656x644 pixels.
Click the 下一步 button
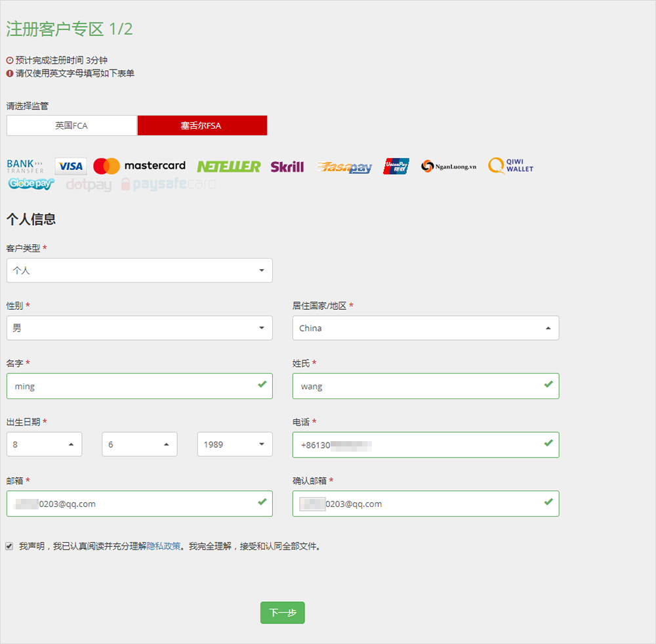click(282, 612)
